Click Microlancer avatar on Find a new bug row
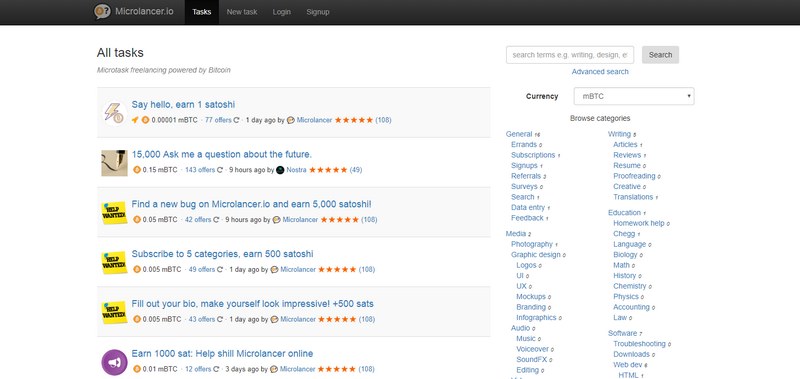 click(x=277, y=220)
